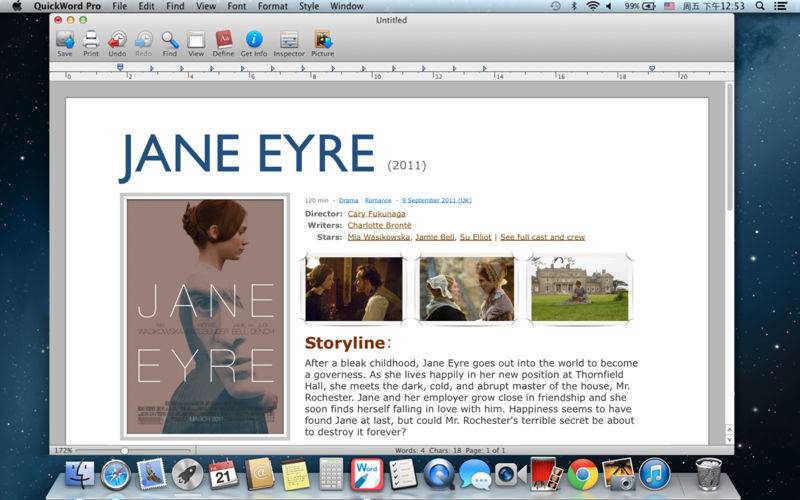The image size is (800, 500).
Task: Open the Find menu
Action: coord(175,6)
